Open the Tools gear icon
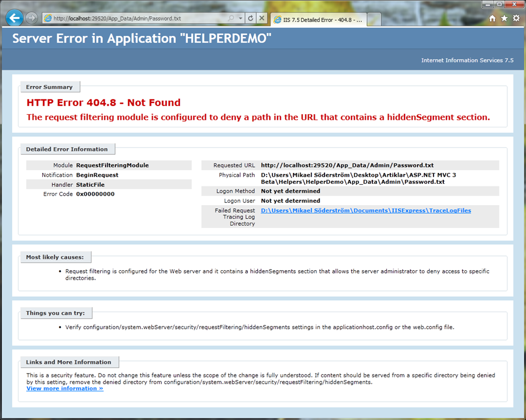The image size is (526, 420). 516,19
